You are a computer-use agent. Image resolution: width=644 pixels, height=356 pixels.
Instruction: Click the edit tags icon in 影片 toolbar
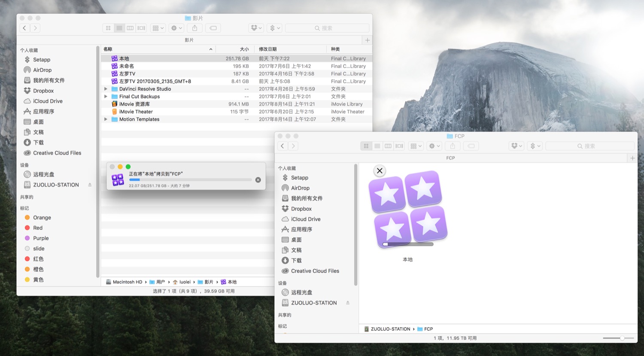(213, 28)
